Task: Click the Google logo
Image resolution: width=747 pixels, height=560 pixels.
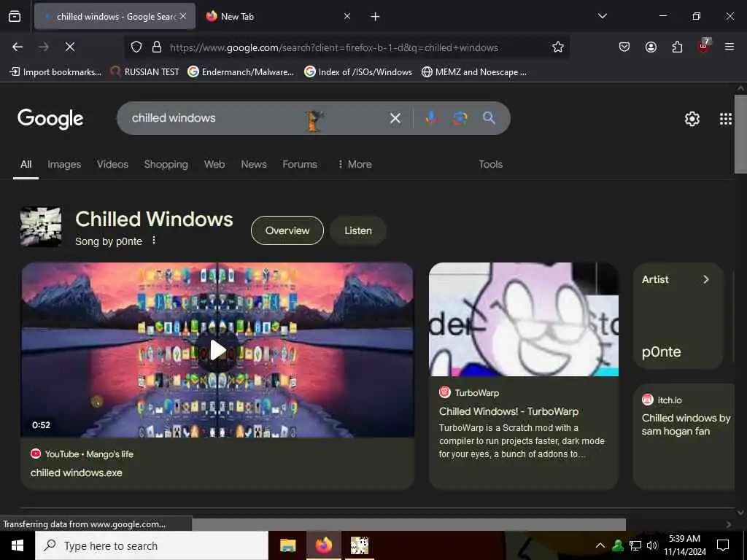Action: (50, 119)
